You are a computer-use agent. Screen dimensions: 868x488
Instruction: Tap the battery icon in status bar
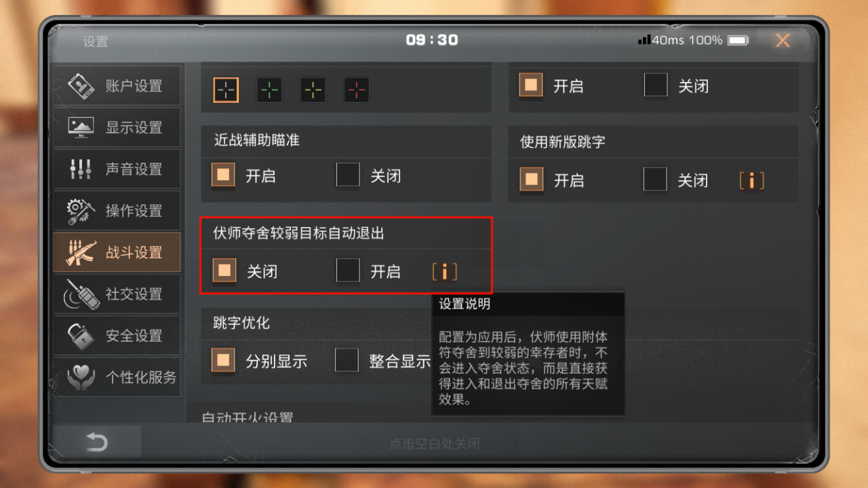737,41
